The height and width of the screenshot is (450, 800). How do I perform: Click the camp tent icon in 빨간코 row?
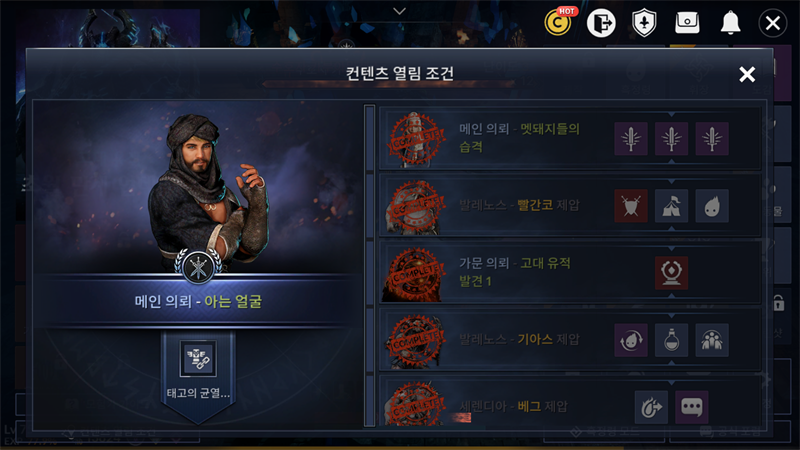pyautogui.click(x=671, y=206)
